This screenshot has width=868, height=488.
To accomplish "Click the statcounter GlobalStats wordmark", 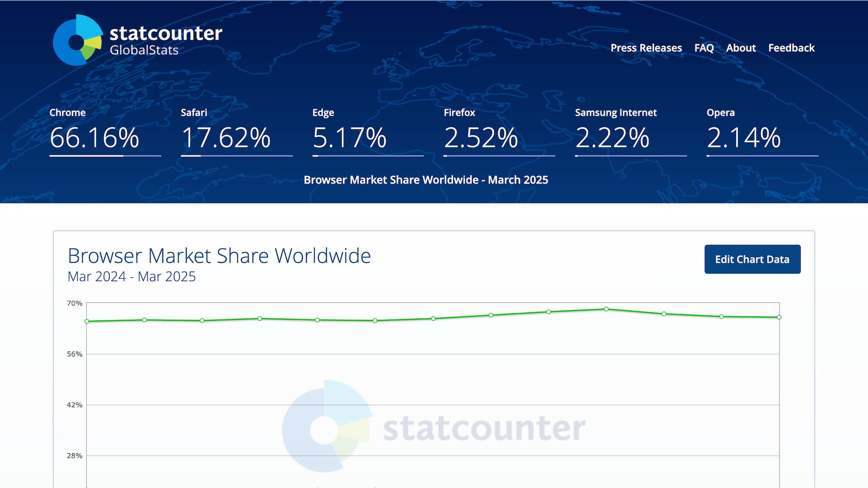I will (165, 40).
